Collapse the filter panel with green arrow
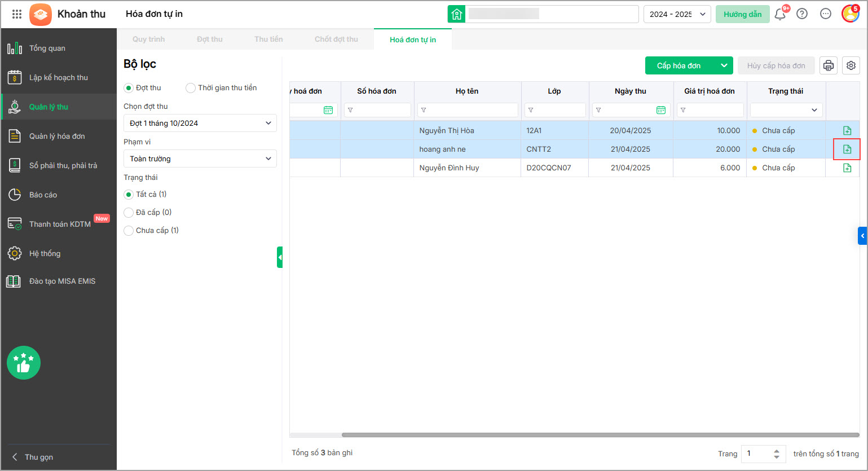The width and height of the screenshot is (868, 471). pyautogui.click(x=280, y=257)
